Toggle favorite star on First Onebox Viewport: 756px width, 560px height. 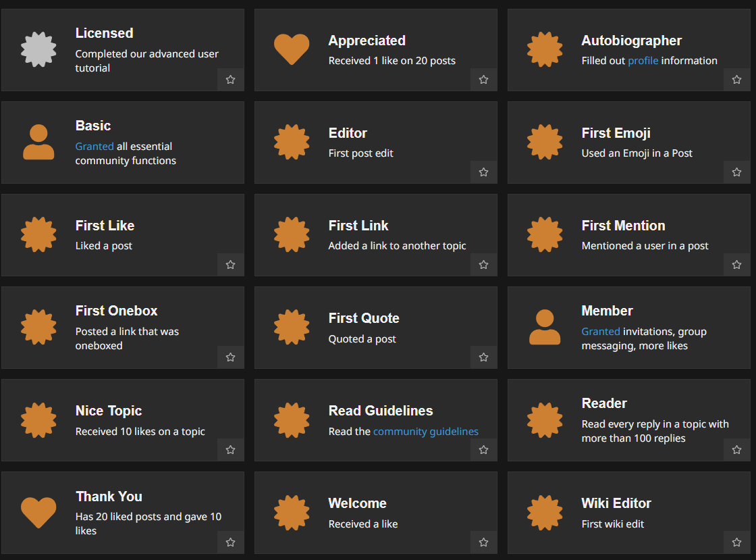coord(230,357)
